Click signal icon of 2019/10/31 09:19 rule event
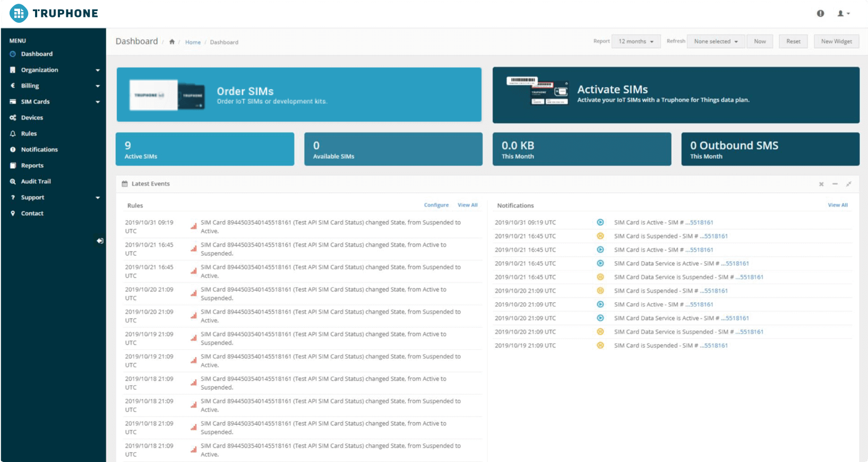The width and height of the screenshot is (868, 462). click(194, 227)
